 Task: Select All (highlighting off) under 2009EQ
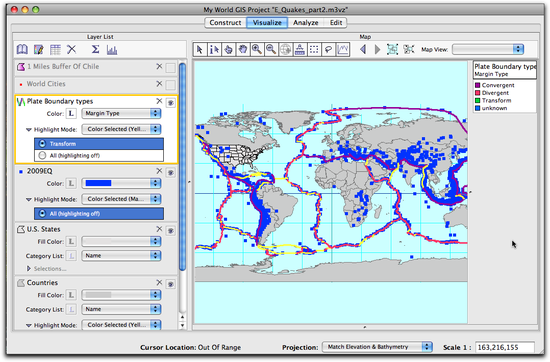[42, 213]
